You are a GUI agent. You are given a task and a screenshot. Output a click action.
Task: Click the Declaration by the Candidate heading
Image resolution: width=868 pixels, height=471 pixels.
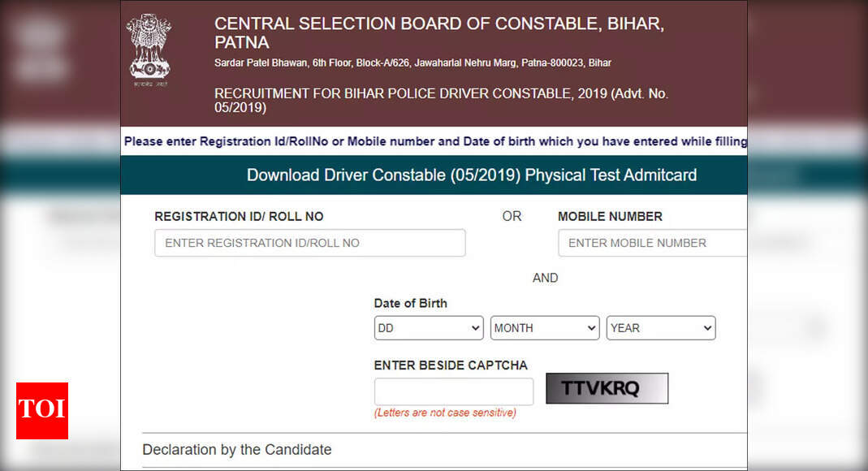coord(237,449)
